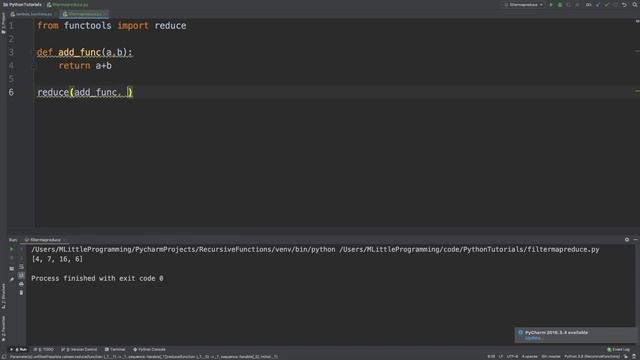This screenshot has height=360, width=640.
Task: Click the add_func definition name on line 3
Action: pyautogui.click(x=79, y=52)
